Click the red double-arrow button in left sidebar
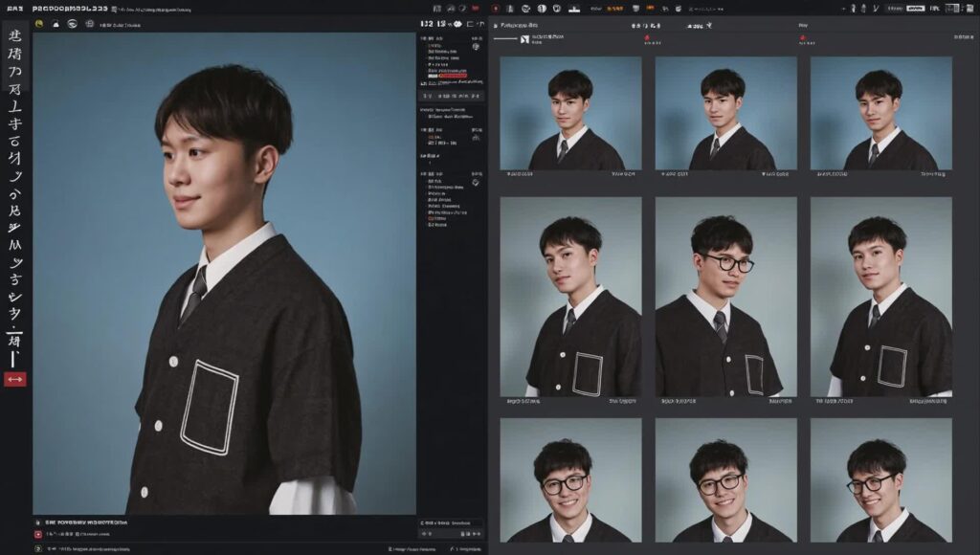Screen dimensions: 980x555 point(15,379)
